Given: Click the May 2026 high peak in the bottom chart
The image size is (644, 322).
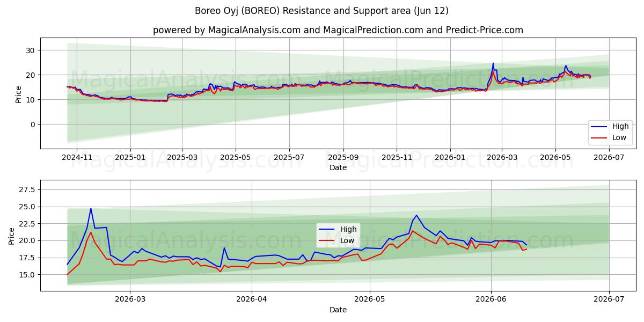Looking at the screenshot, I should pyautogui.click(x=416, y=215).
